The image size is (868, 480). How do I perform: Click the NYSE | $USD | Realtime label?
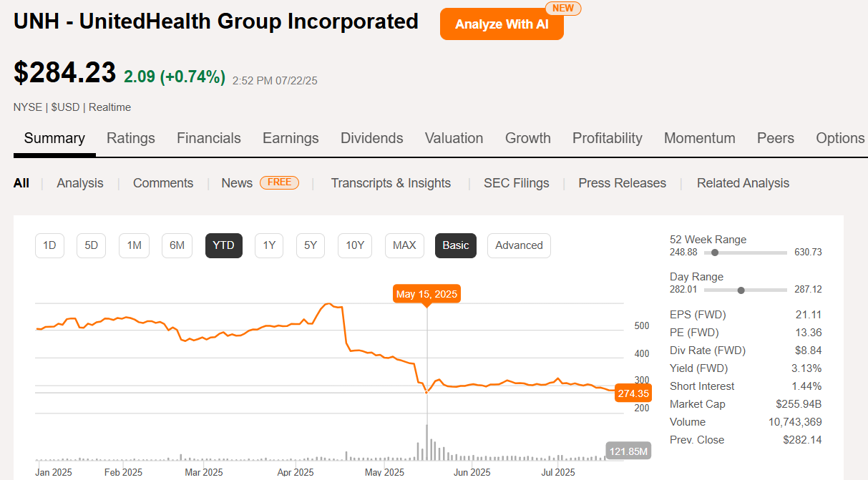click(x=72, y=107)
